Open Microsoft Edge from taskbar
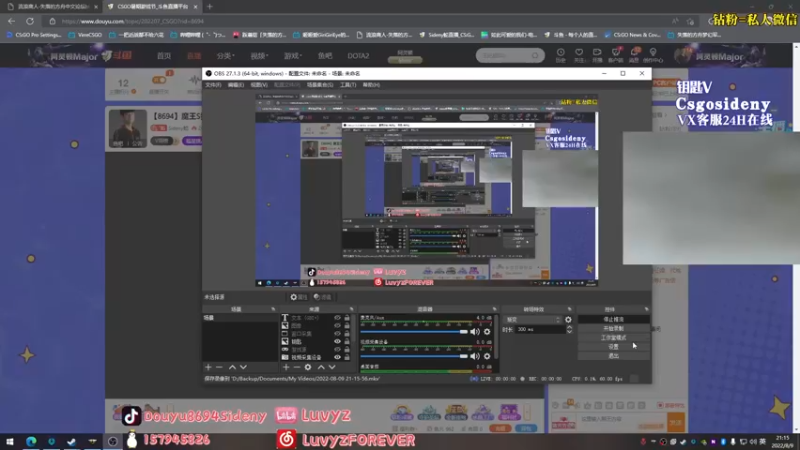800x450 pixels. [x=31, y=441]
